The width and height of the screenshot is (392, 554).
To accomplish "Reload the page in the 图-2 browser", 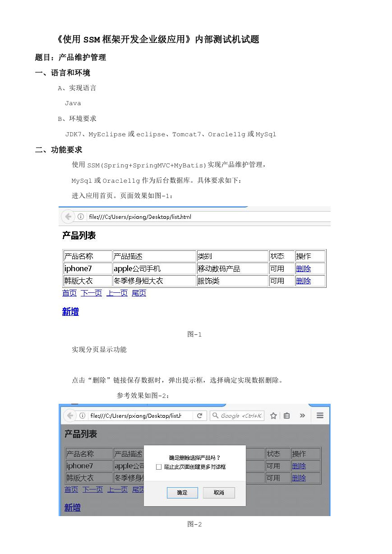I will pyautogui.click(x=199, y=415).
